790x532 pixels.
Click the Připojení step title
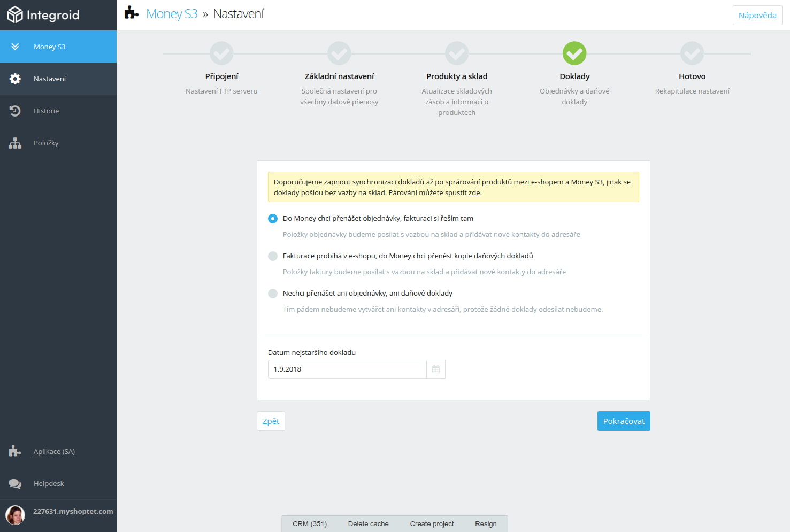(x=221, y=76)
